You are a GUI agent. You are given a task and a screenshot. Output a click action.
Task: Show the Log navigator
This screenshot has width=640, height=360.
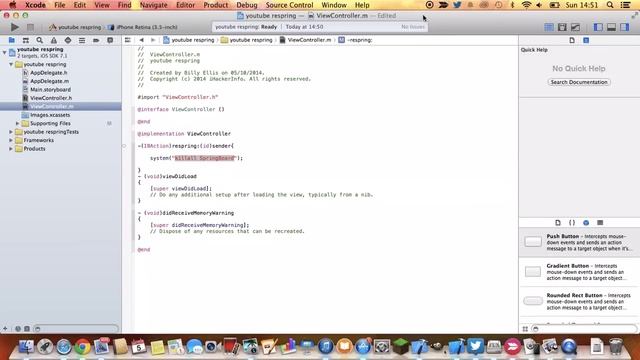[110, 40]
